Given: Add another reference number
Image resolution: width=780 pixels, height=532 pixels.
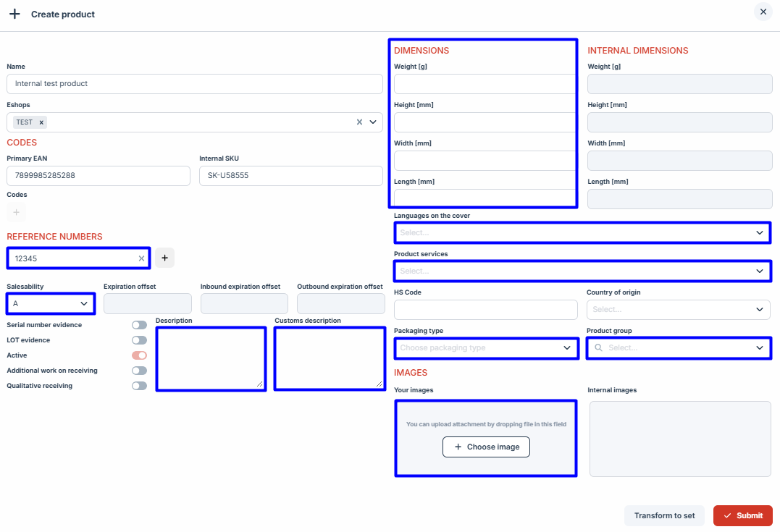Looking at the screenshot, I should pyautogui.click(x=164, y=258).
